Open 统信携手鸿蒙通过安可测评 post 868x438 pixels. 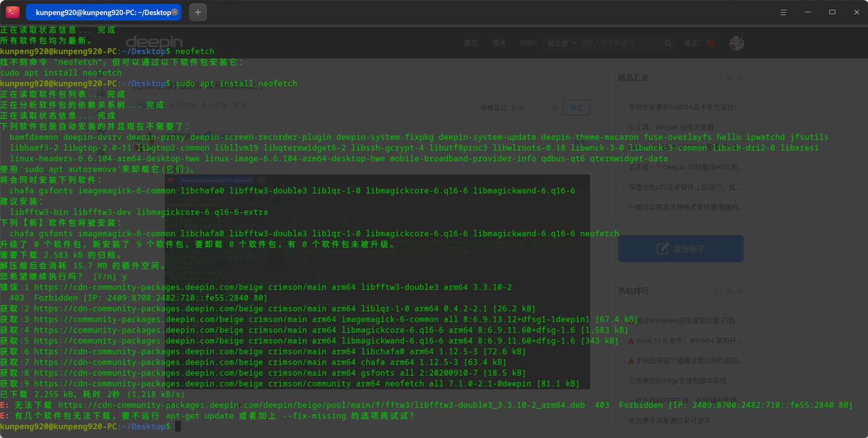point(669,420)
